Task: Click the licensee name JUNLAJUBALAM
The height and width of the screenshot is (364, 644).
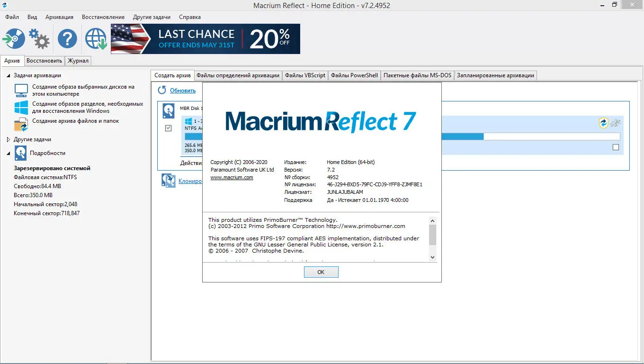Action: (x=345, y=192)
